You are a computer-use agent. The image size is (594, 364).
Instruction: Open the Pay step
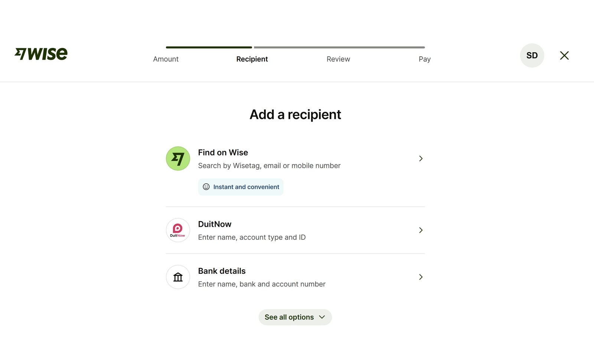coord(424,59)
